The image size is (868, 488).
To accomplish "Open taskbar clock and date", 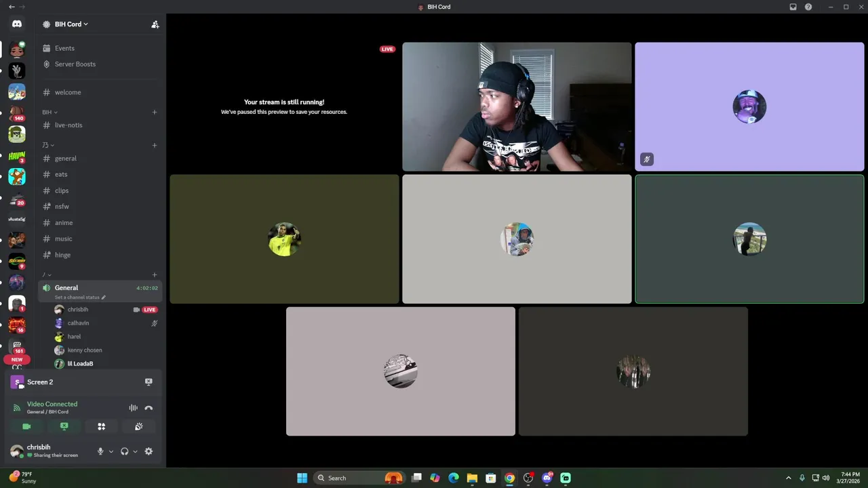I will click(x=850, y=478).
